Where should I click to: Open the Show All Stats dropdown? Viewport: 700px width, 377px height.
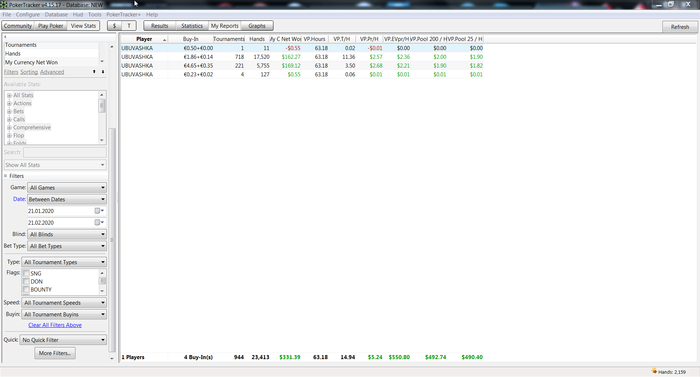(x=55, y=165)
